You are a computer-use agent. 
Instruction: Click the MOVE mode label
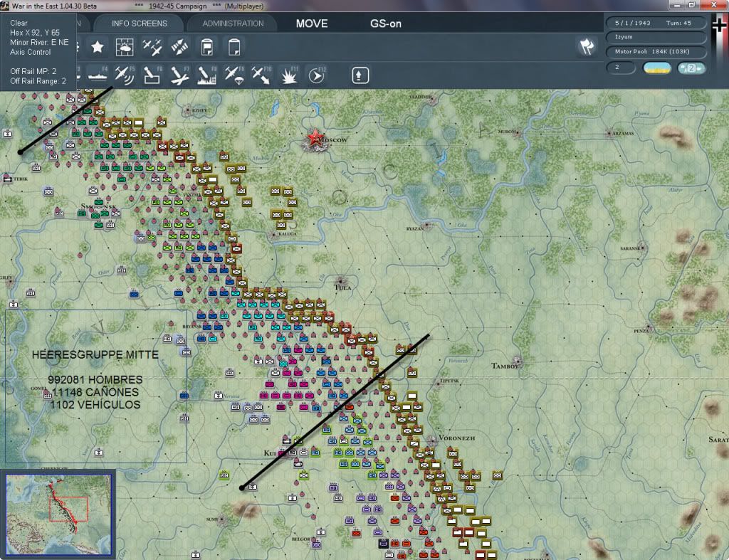point(312,23)
